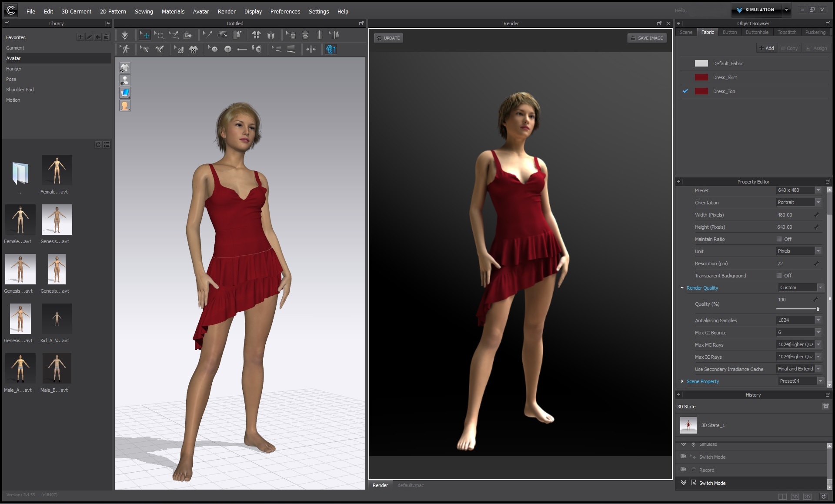Expand the Scene Property section

click(682, 381)
